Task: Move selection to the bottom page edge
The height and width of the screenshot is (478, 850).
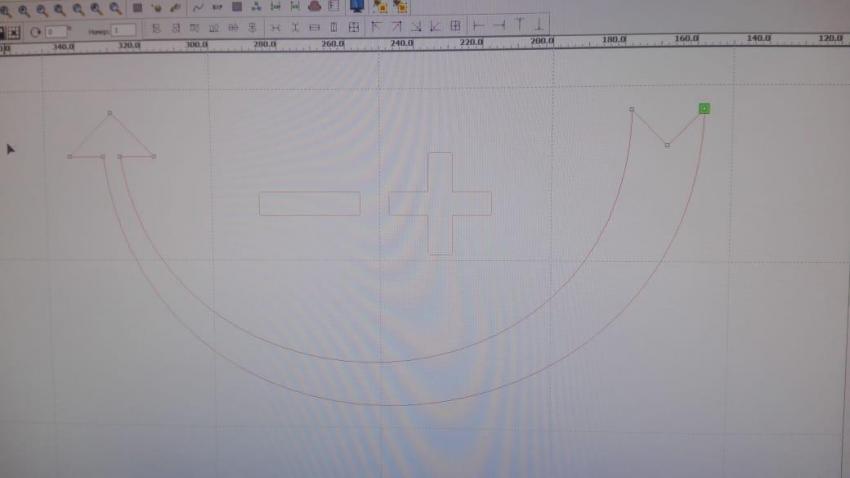Action: [x=539, y=24]
